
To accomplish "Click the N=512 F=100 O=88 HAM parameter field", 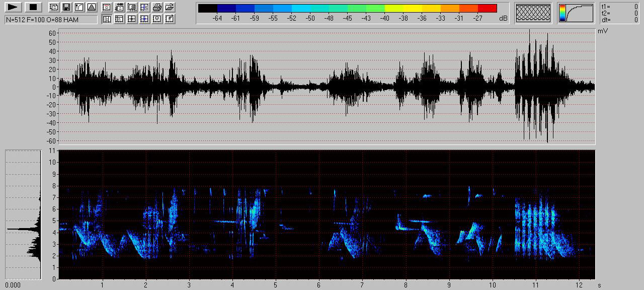I will [51, 19].
